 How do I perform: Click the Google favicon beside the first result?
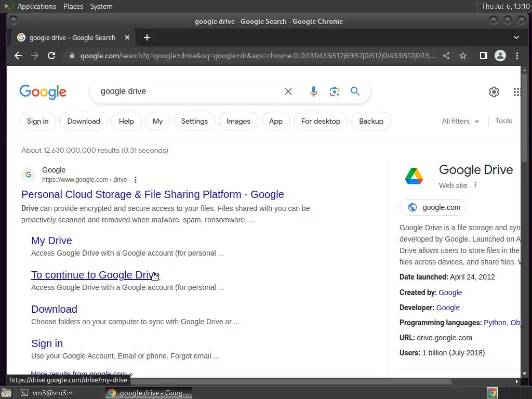tap(29, 175)
